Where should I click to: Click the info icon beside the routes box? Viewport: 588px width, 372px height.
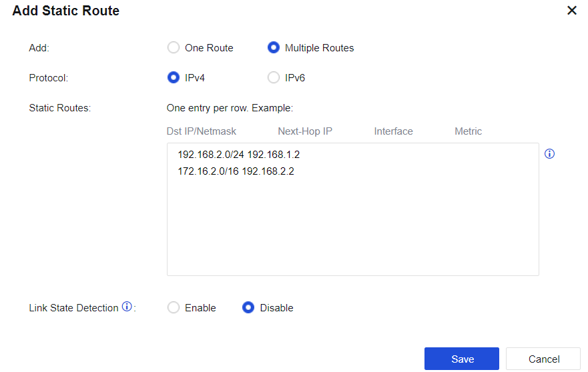point(550,154)
